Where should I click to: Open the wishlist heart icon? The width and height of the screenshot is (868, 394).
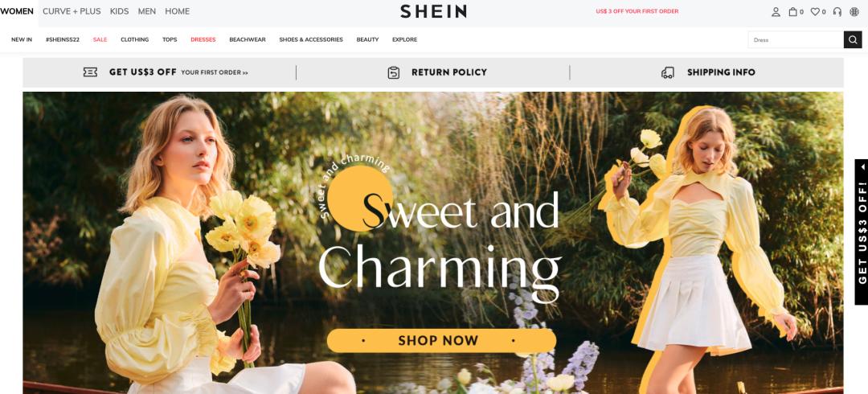(x=815, y=11)
